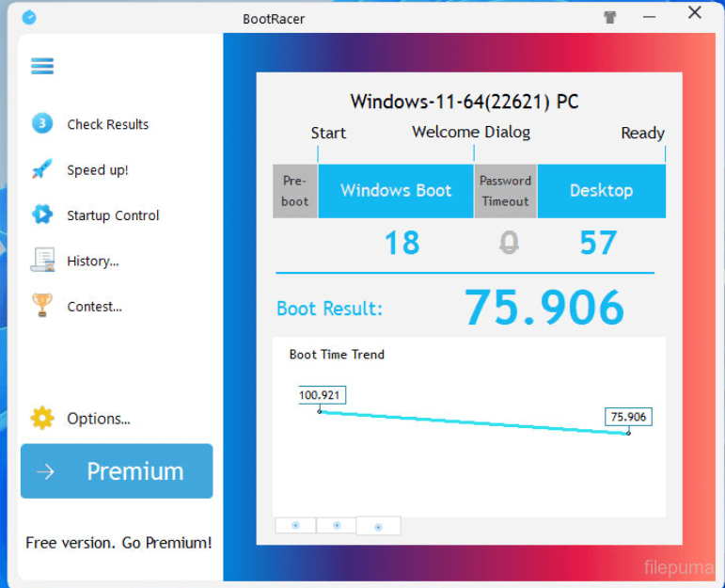Click Free version. Go Premium! link

click(118, 543)
